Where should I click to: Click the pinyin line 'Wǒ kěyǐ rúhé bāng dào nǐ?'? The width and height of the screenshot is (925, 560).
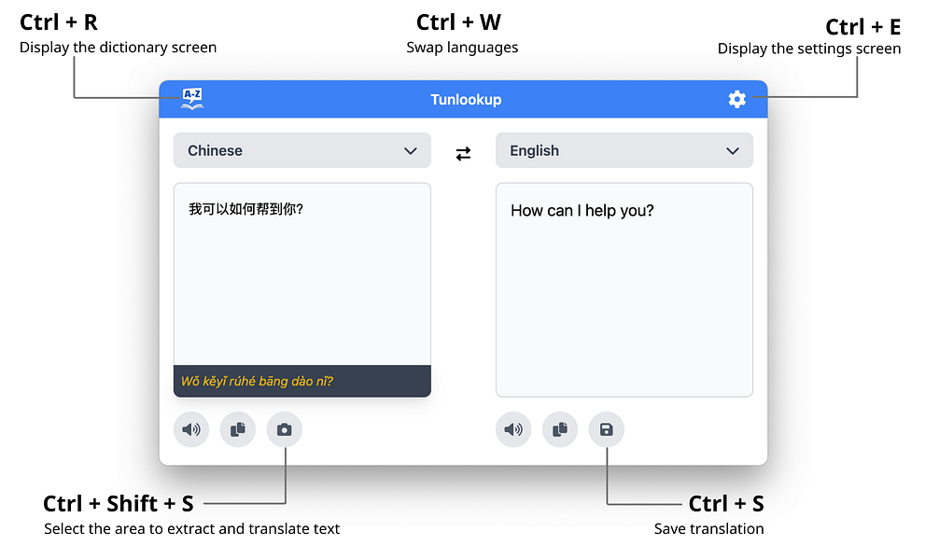(x=258, y=381)
